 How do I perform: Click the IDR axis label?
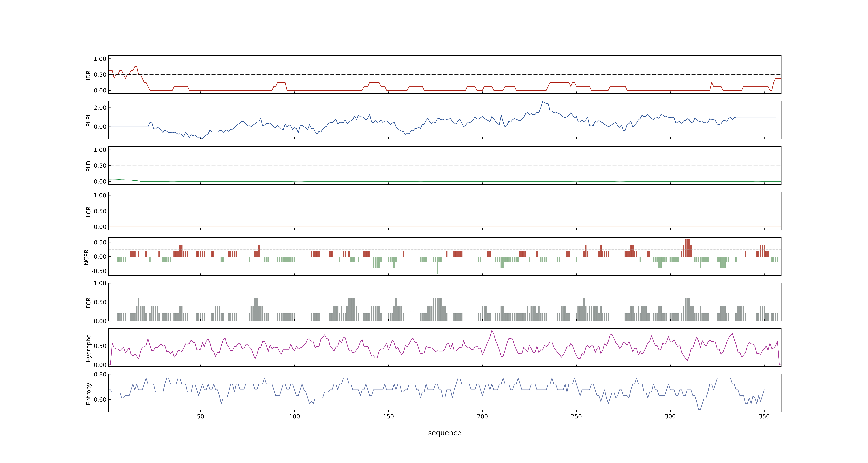click(88, 75)
